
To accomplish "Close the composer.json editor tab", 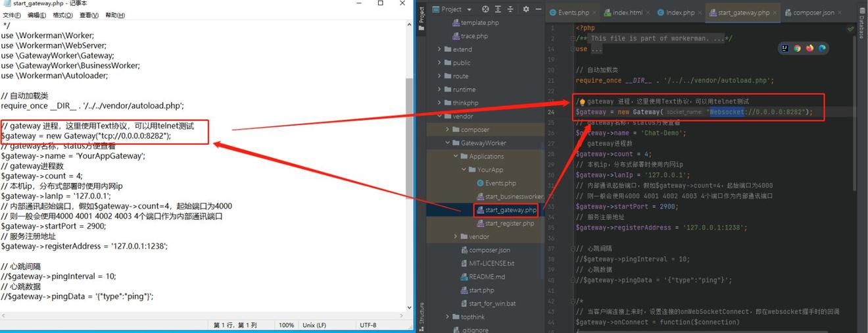I will 840,13.
